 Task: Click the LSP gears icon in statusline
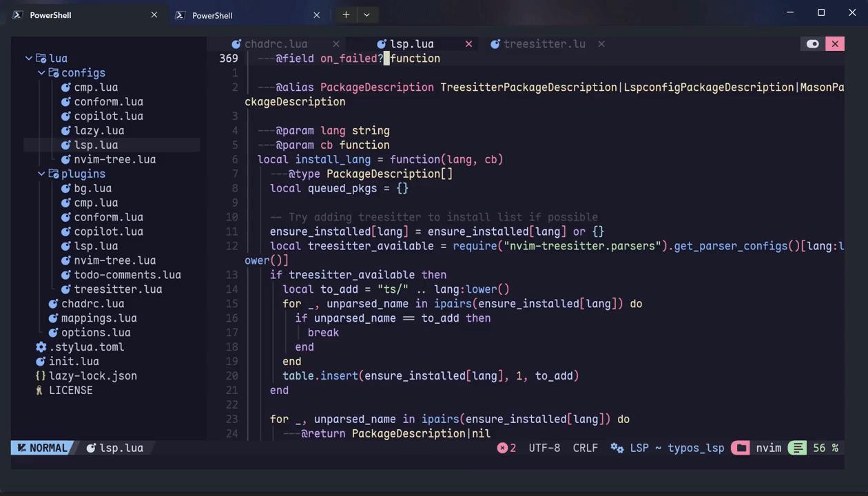point(617,448)
